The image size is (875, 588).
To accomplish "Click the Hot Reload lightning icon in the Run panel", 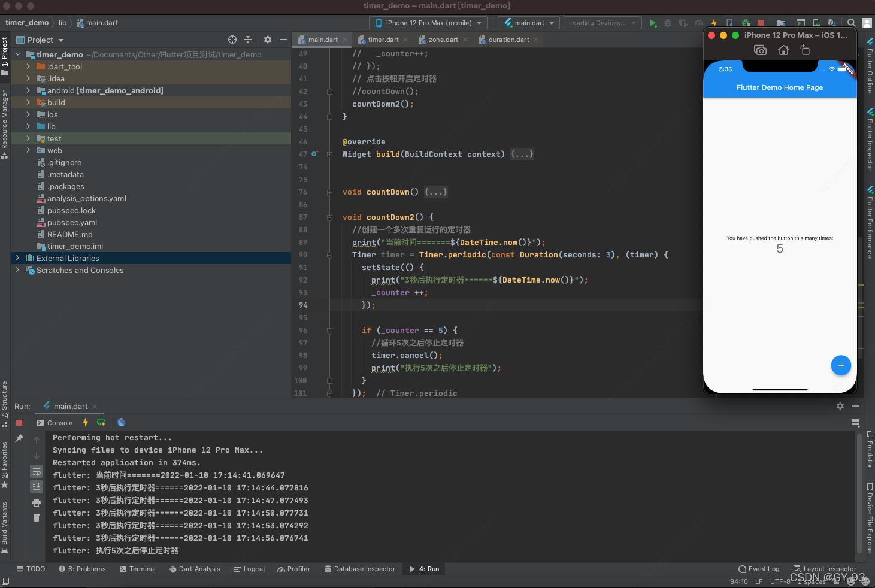I will pyautogui.click(x=85, y=423).
